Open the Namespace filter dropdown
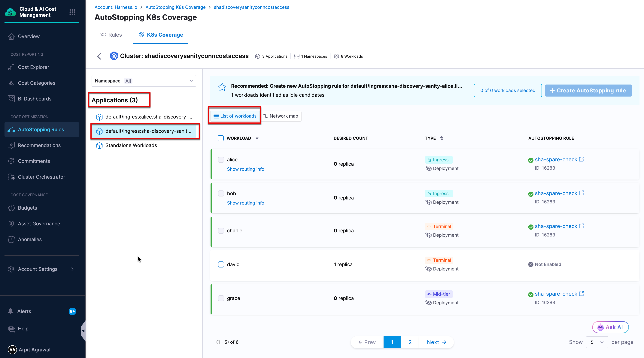 [x=144, y=81]
